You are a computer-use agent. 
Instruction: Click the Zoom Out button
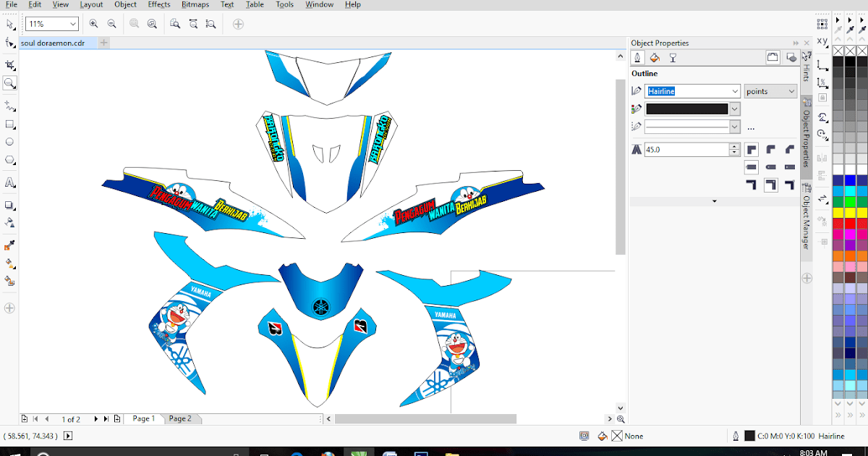point(111,24)
